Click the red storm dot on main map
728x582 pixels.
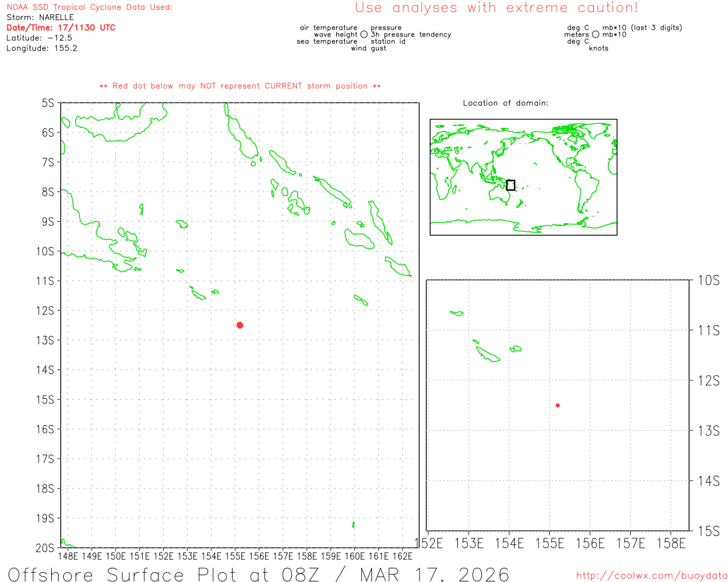pyautogui.click(x=240, y=325)
